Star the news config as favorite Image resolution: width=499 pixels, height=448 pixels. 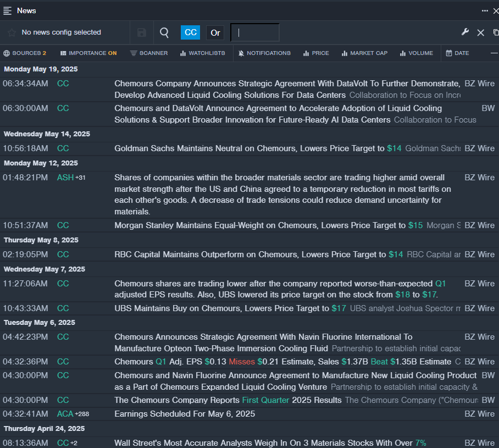click(x=12, y=32)
